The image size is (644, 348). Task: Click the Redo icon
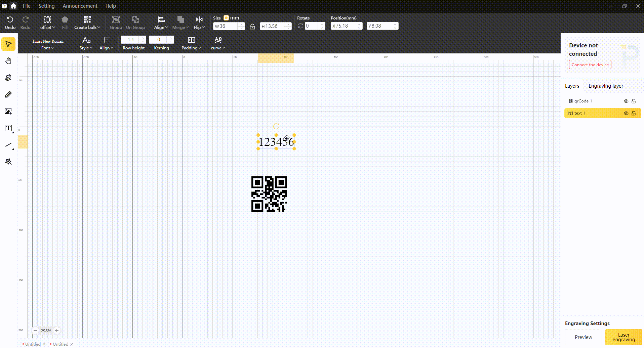25,19
